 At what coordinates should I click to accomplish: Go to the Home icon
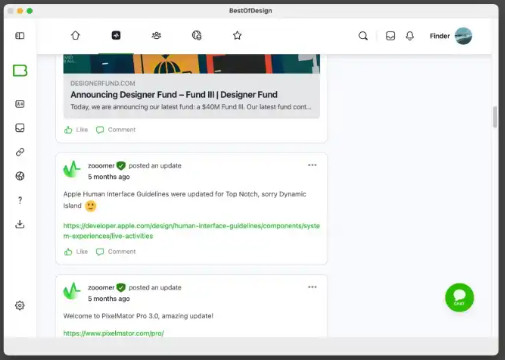click(75, 35)
